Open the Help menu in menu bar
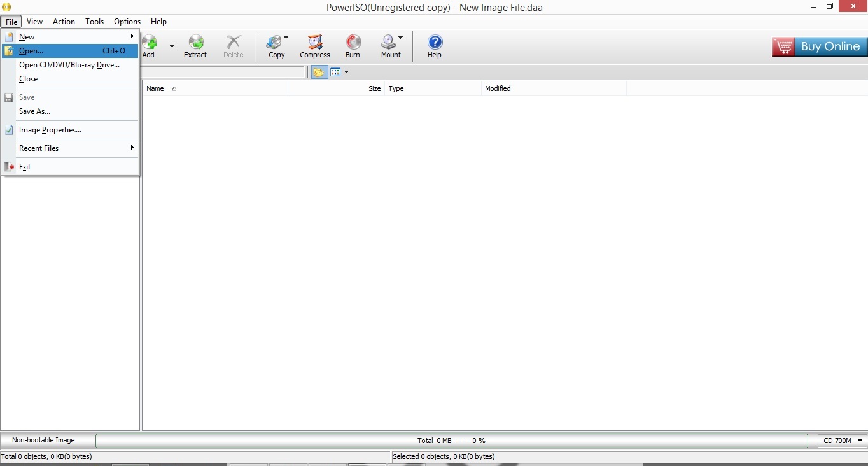Viewport: 868px width, 466px height. click(x=159, y=22)
